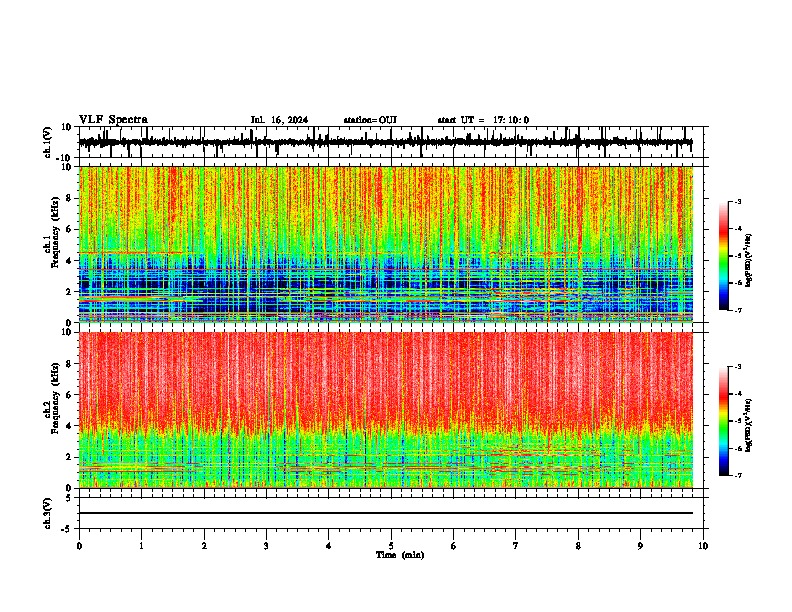Click time axis tick label "2"
This screenshot has height=612, width=792.
pyautogui.click(x=204, y=546)
